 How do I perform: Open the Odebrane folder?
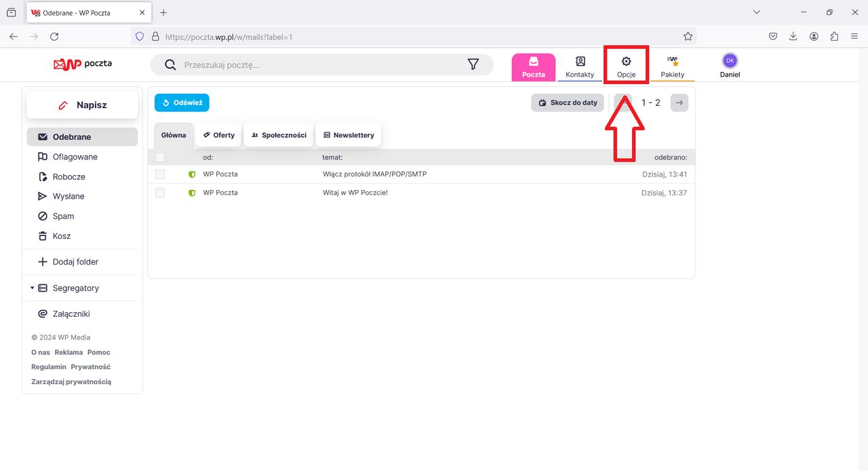(x=82, y=136)
